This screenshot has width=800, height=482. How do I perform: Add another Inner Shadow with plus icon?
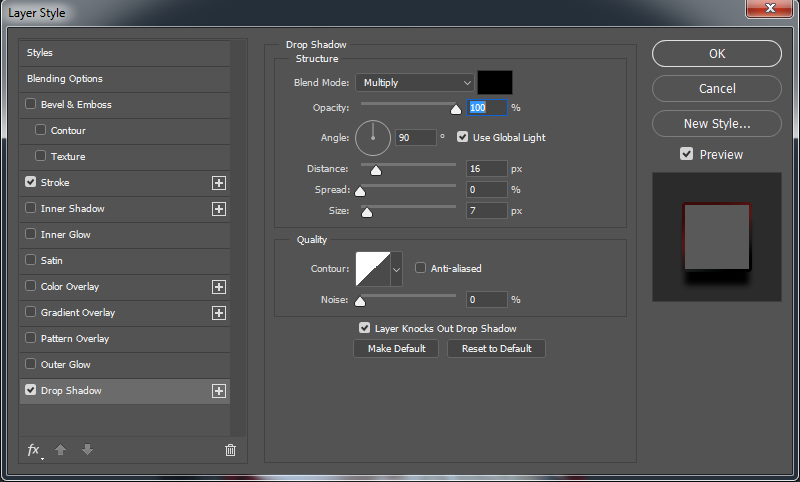[219, 209]
